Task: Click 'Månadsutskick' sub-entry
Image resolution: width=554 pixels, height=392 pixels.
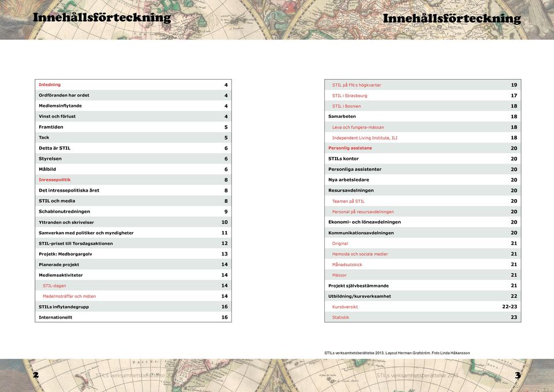Action: point(423,264)
